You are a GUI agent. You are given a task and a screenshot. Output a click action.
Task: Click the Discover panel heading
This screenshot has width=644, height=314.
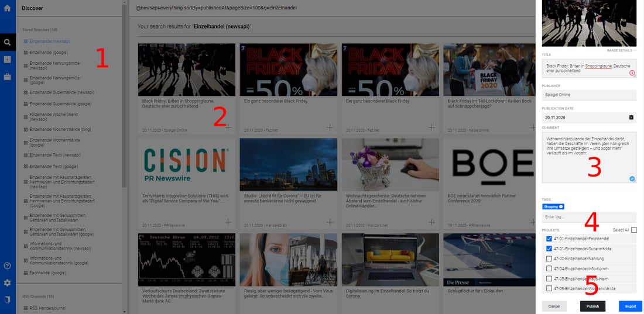tap(32, 8)
